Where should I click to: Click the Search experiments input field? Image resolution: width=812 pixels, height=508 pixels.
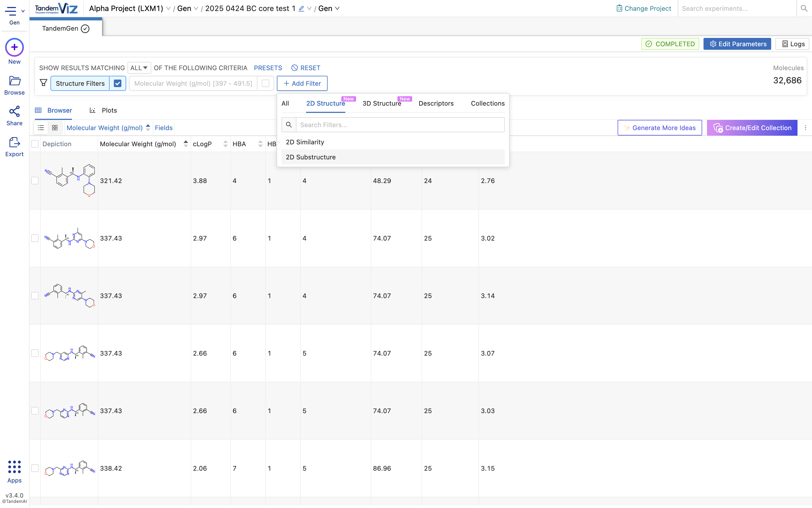pyautogui.click(x=737, y=8)
